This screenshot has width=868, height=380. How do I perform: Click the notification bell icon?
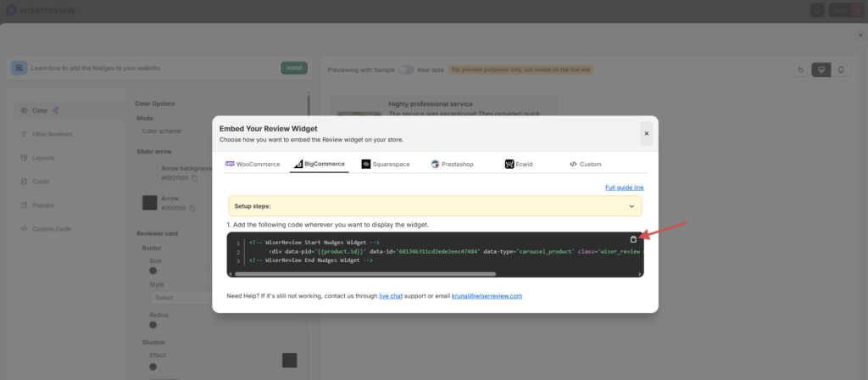[817, 10]
